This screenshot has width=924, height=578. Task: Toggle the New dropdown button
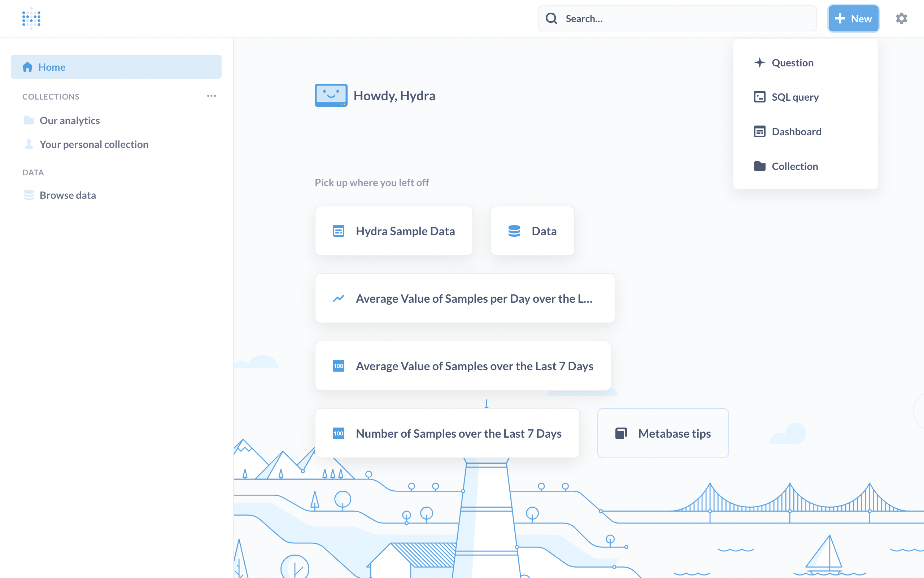click(x=853, y=18)
